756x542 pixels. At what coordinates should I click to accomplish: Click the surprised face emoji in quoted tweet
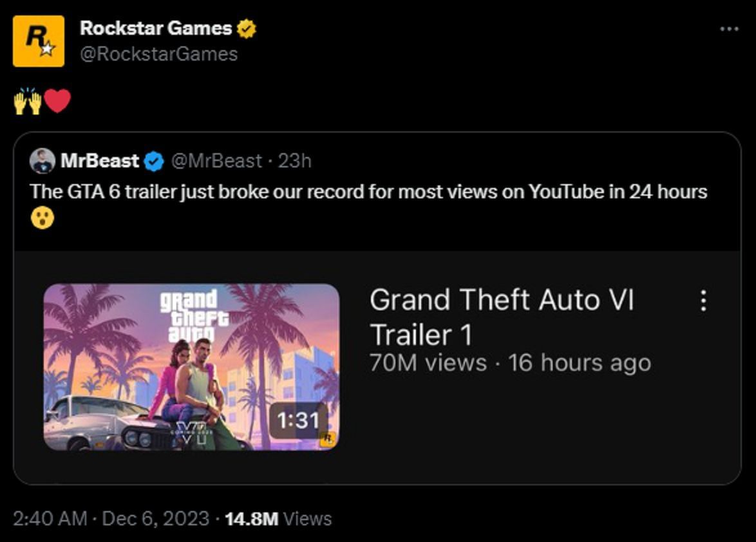click(42, 219)
